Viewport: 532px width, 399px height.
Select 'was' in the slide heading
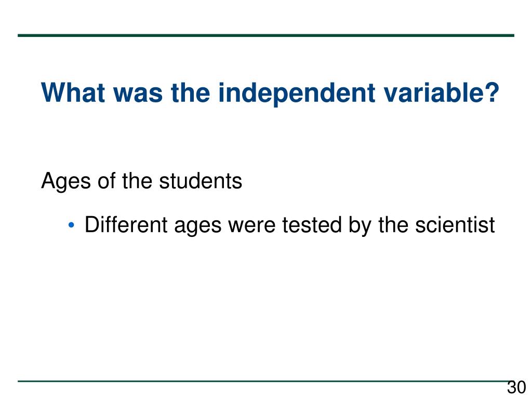[x=138, y=95]
